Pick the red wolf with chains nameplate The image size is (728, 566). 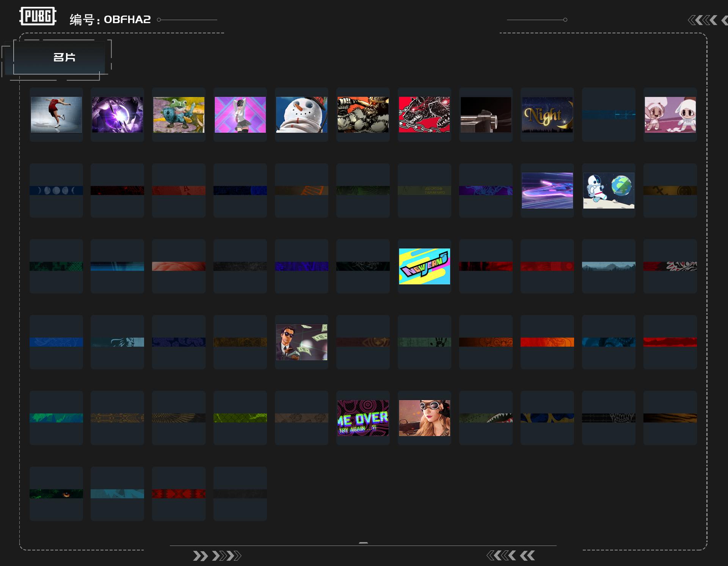(424, 114)
